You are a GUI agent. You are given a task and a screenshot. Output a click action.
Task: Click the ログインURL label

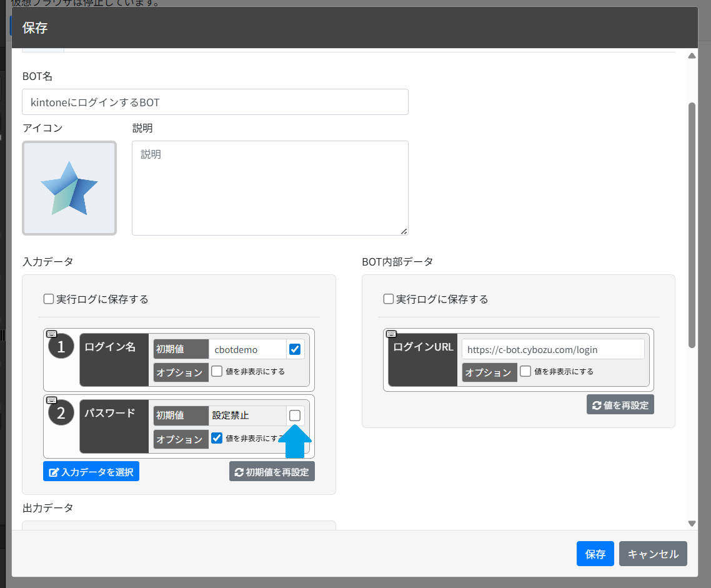(x=422, y=347)
